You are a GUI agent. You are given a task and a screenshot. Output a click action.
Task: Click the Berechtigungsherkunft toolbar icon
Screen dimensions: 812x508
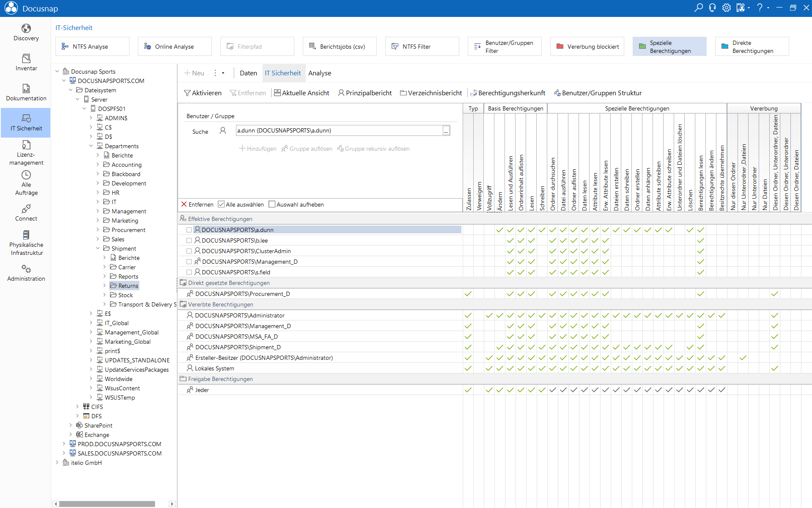[474, 93]
